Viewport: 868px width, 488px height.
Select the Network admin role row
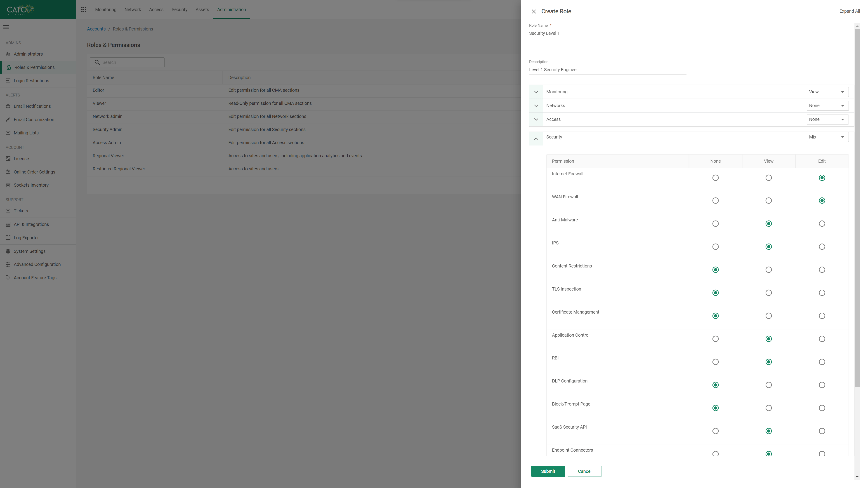coord(304,117)
